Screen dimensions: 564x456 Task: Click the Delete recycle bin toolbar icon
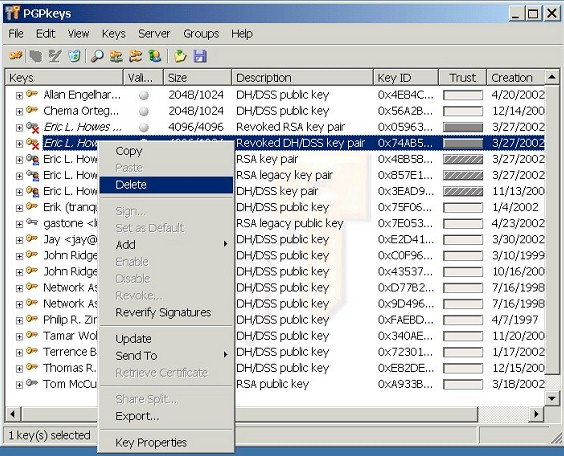click(74, 56)
